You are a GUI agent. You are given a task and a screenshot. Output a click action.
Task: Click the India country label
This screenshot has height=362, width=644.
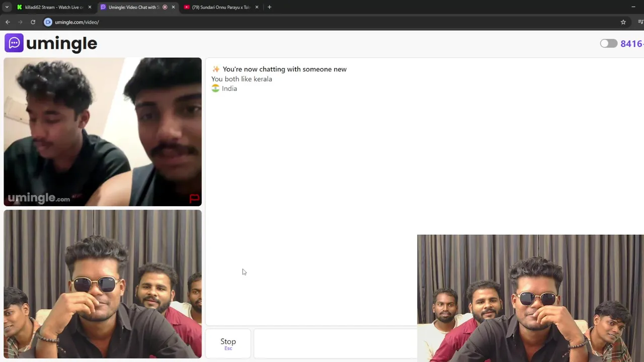tap(229, 88)
